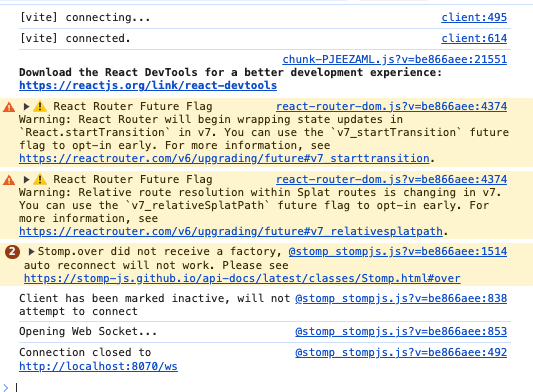The width and height of the screenshot is (533, 392).
Task: Open react-router-dom.js link of relativeSplatPath warning
Action: (391, 179)
